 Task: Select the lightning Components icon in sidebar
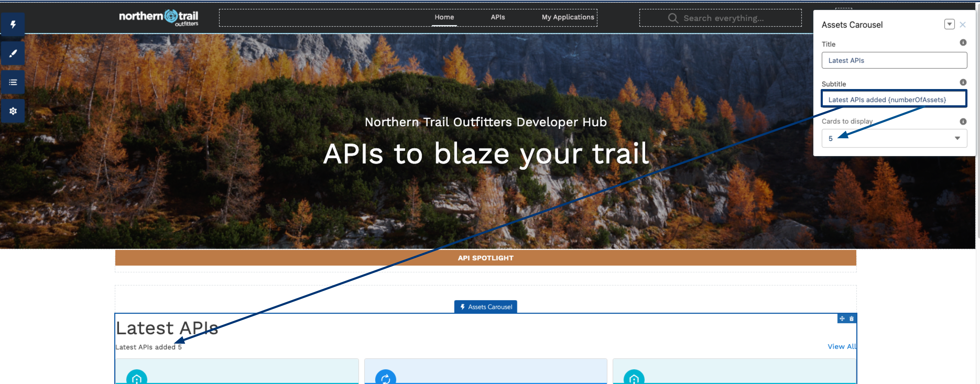pos(13,24)
